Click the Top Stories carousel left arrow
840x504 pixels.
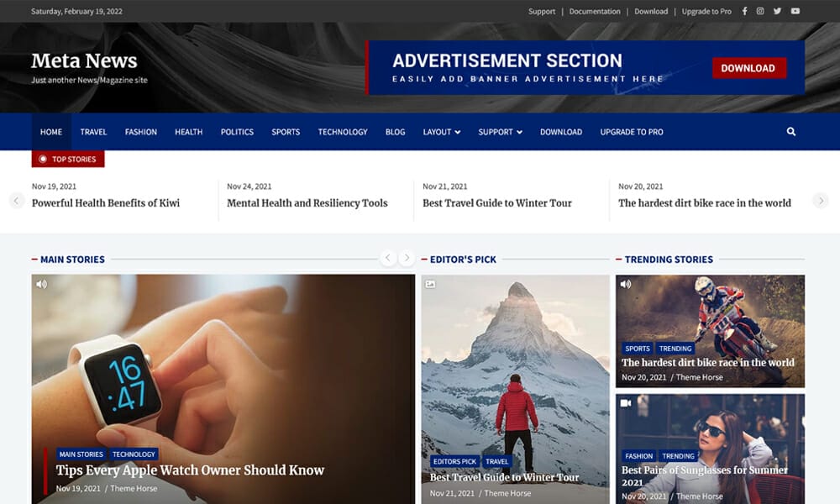tap(16, 200)
